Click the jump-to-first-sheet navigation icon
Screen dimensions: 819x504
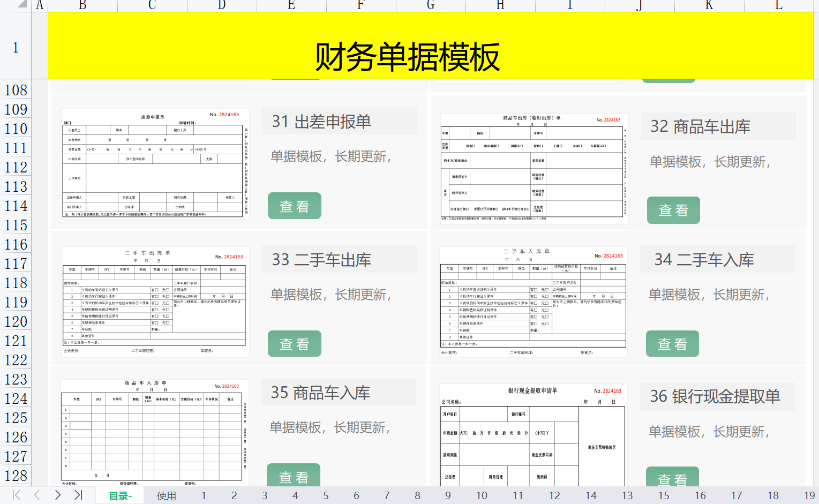tap(17, 495)
